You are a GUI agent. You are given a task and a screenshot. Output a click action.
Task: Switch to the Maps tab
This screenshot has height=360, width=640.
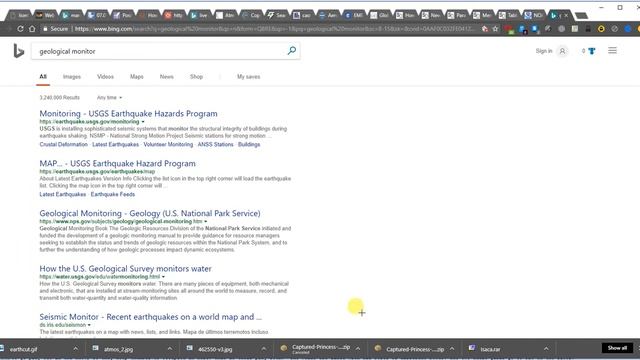coord(137,77)
